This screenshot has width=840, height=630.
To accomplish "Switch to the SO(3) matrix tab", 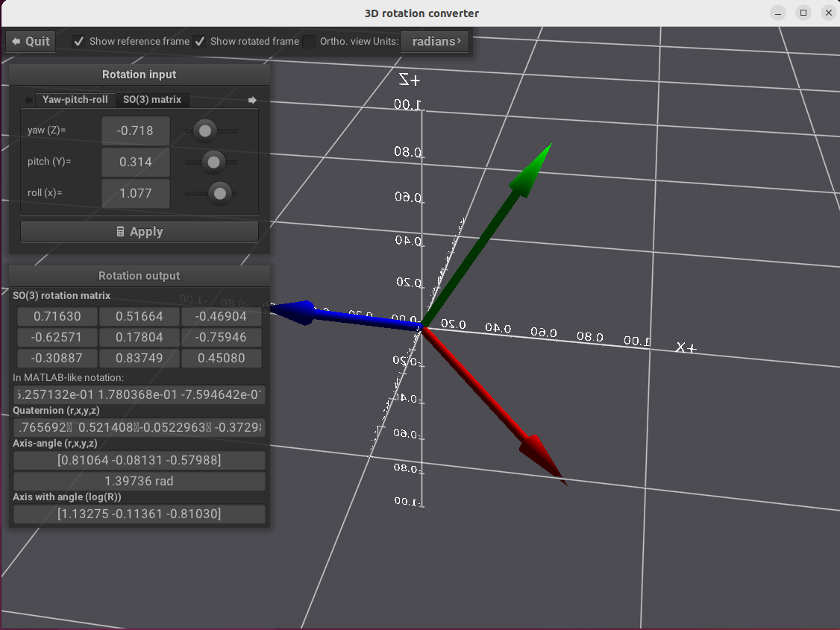I will click(x=152, y=100).
